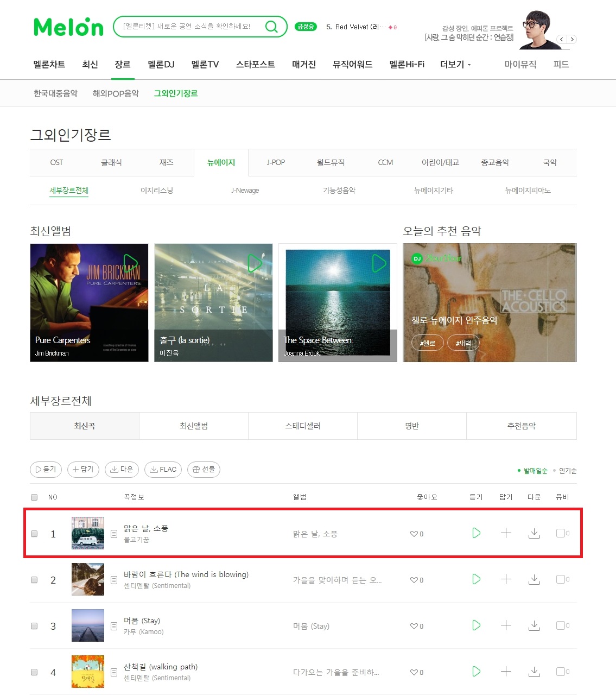Play the Pure Carpenters album

coord(130,263)
